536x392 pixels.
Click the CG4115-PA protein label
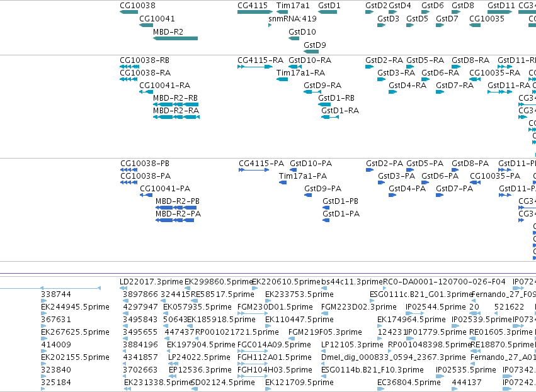(261, 164)
